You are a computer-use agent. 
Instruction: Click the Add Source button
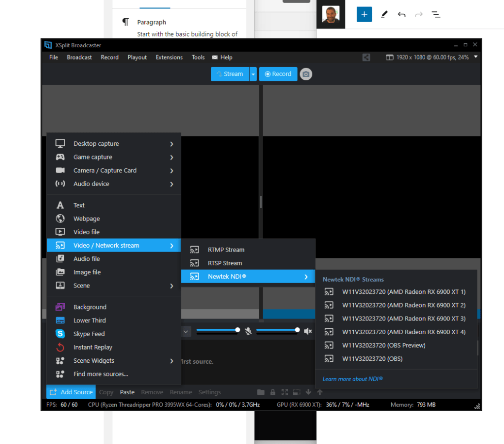(x=71, y=392)
